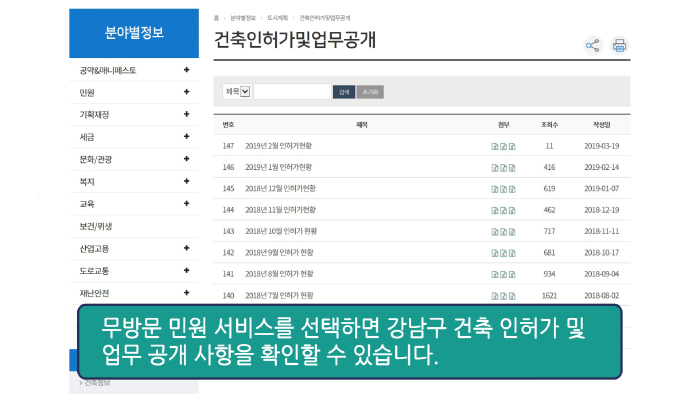
Task: Open second attachment icon in row 144
Action: coord(504,211)
